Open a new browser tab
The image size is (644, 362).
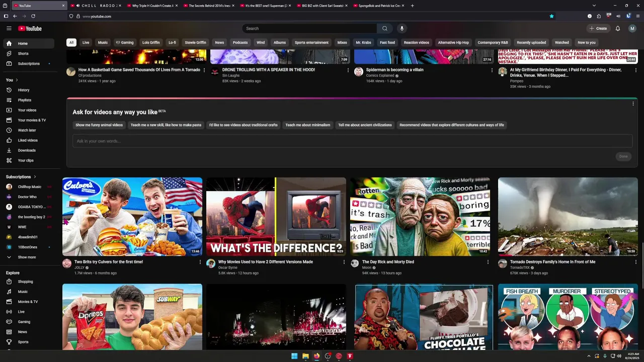(412, 6)
